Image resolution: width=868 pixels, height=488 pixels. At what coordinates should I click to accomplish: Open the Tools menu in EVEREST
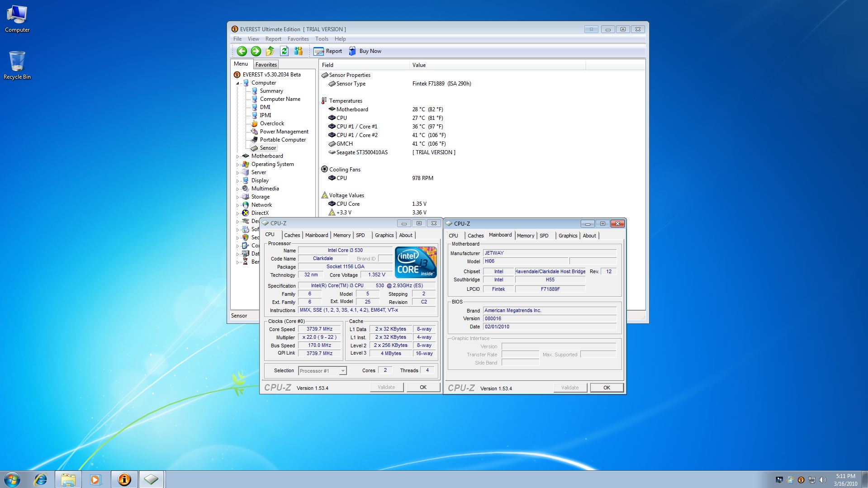[x=322, y=39]
